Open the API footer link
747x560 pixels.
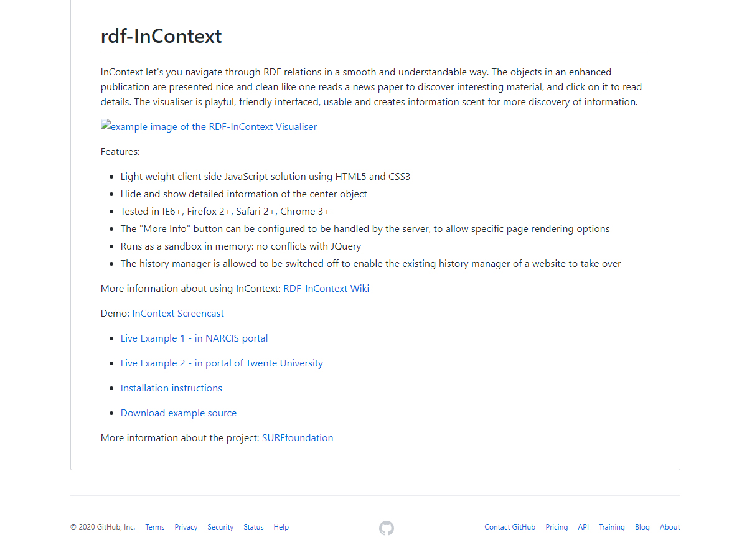583,527
